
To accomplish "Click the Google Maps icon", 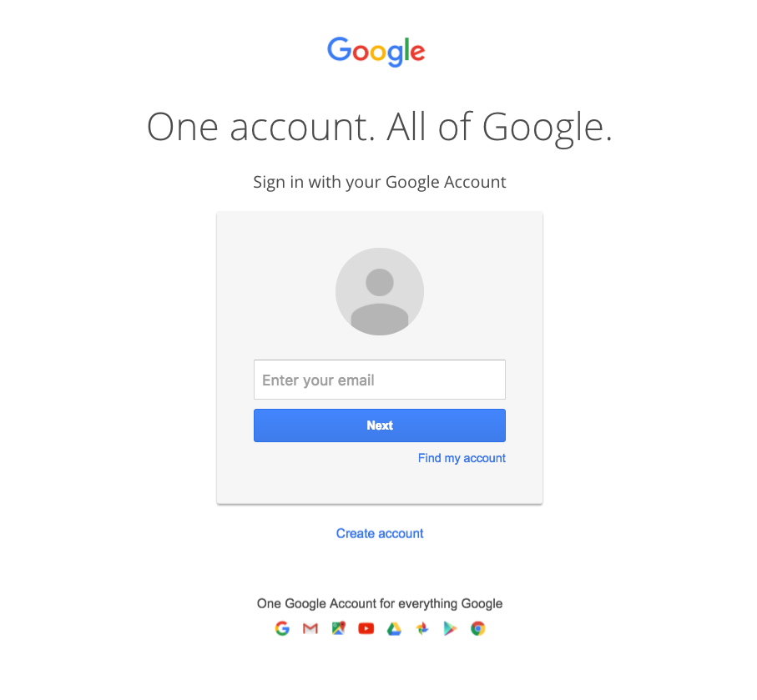I will click(x=338, y=628).
